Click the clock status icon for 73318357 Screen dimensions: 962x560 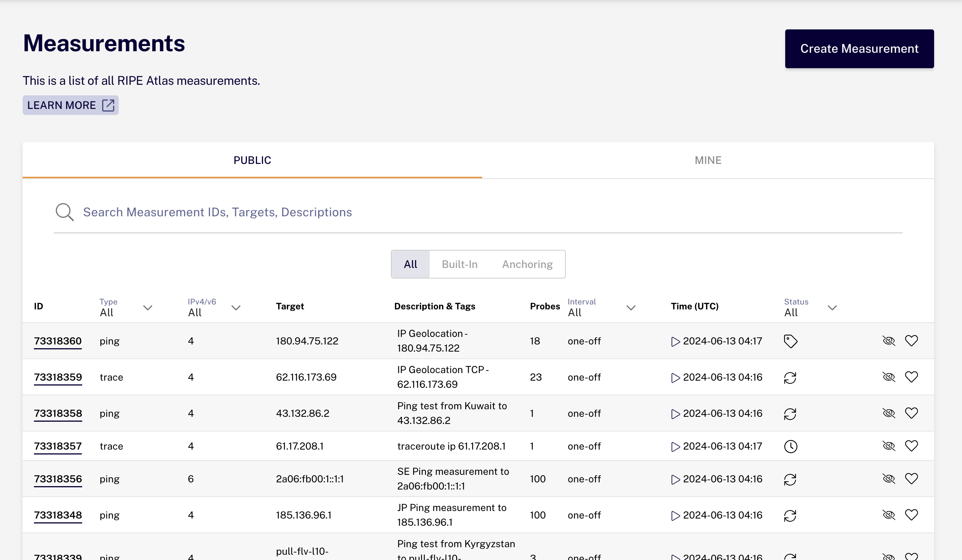click(790, 446)
